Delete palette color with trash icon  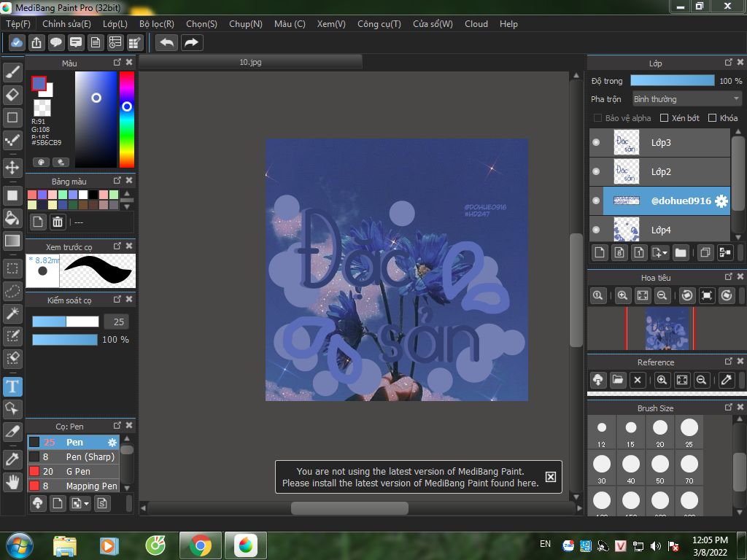58,222
